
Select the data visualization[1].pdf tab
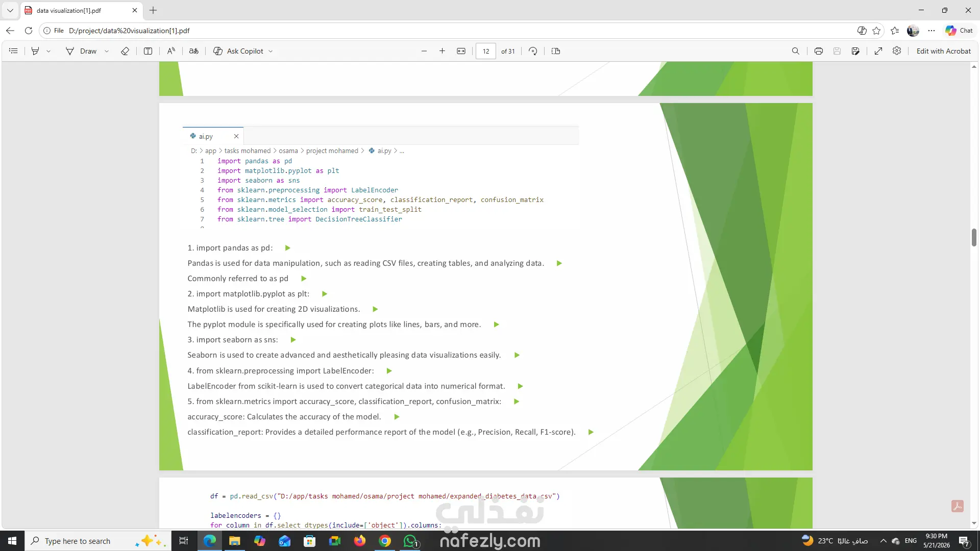tap(77, 10)
